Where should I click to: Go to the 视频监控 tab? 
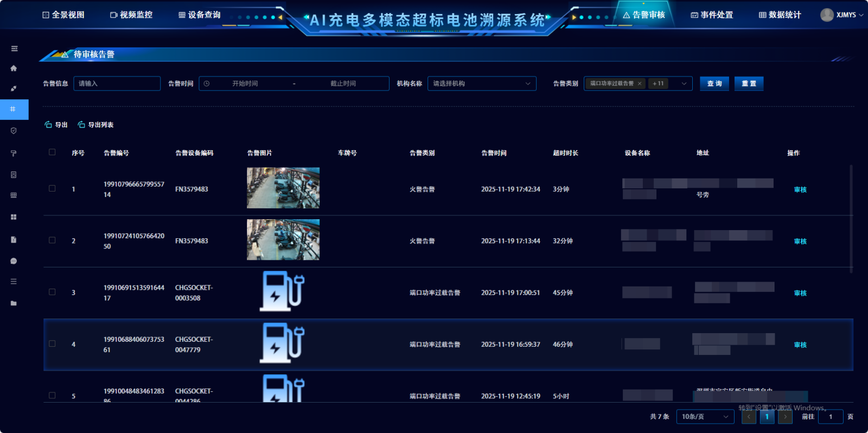131,15
